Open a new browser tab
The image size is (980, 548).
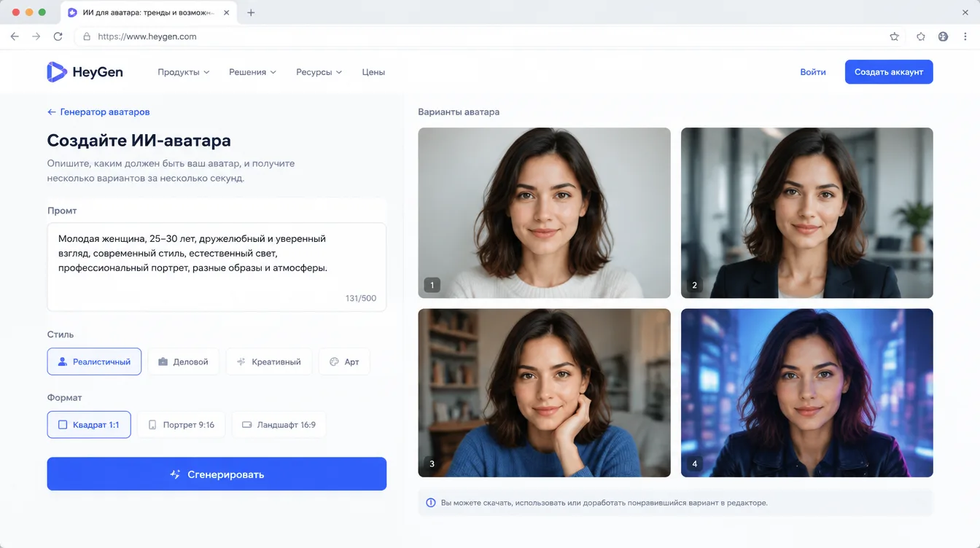coord(251,12)
